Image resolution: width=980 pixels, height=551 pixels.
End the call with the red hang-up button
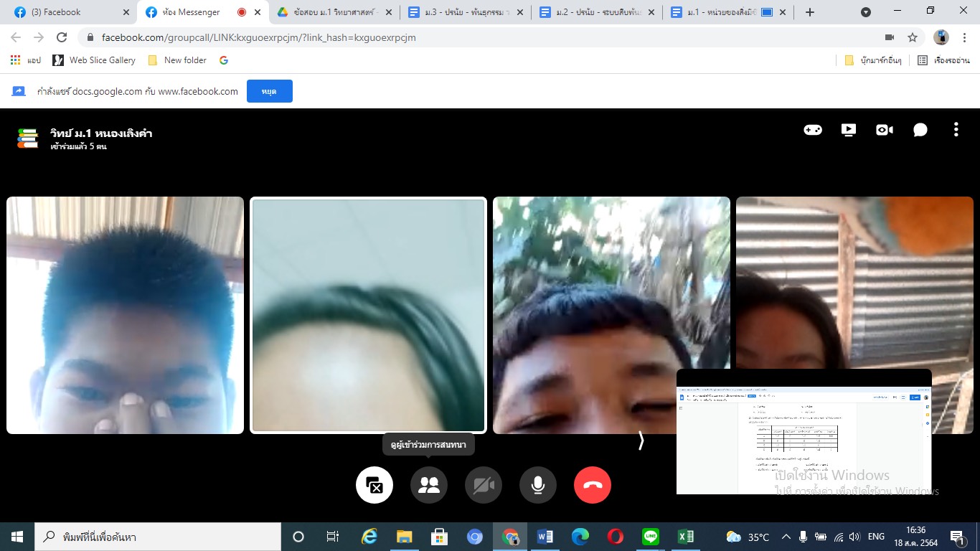pos(593,485)
